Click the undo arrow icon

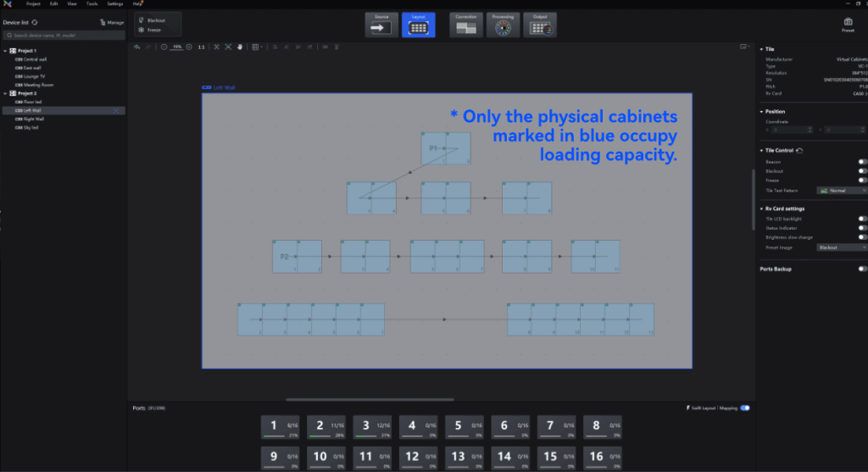(x=136, y=47)
